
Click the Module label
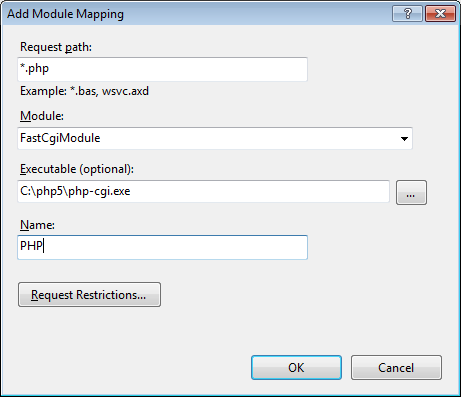[42, 116]
